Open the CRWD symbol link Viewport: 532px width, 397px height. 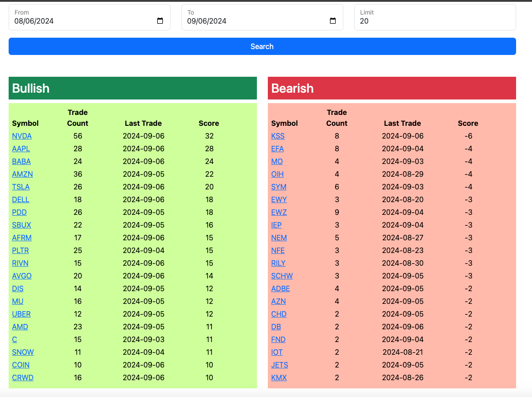coord(23,377)
